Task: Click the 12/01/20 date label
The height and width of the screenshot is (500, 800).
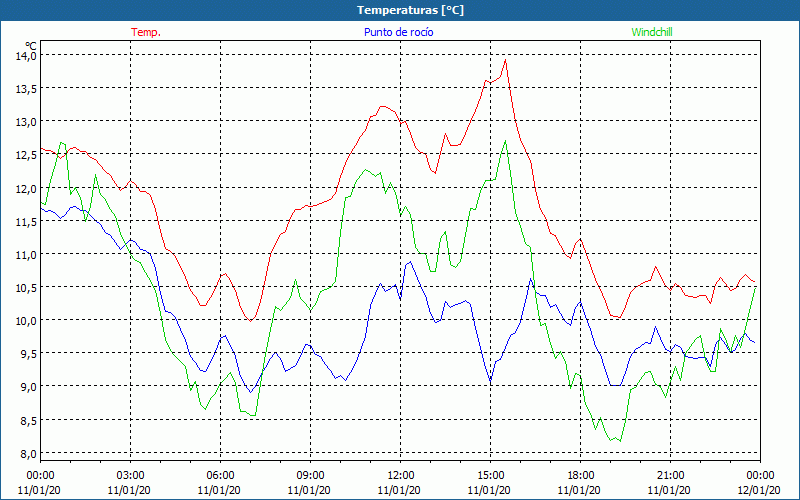Action: 759,490
